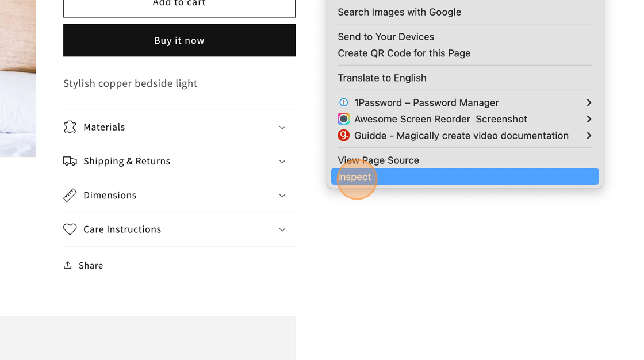The width and height of the screenshot is (644, 360).
Task: Click the Dimensions section title
Action: (110, 195)
